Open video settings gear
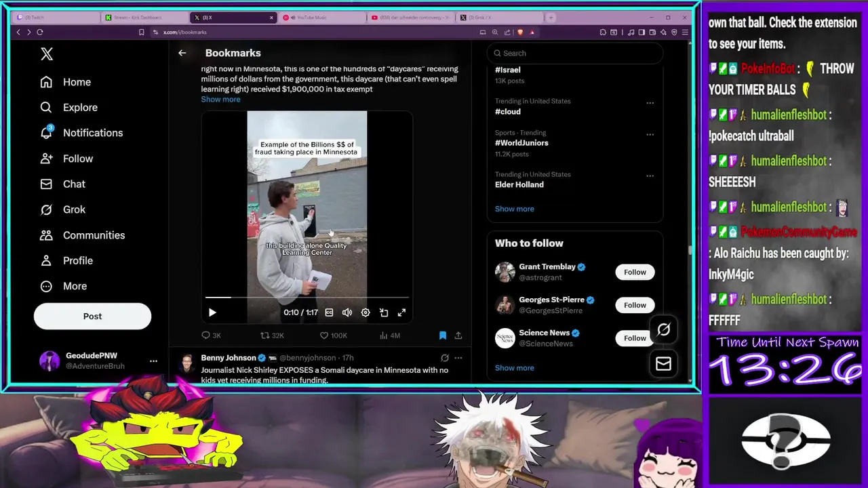Screen dimensions: 868x488 [x=366, y=312]
